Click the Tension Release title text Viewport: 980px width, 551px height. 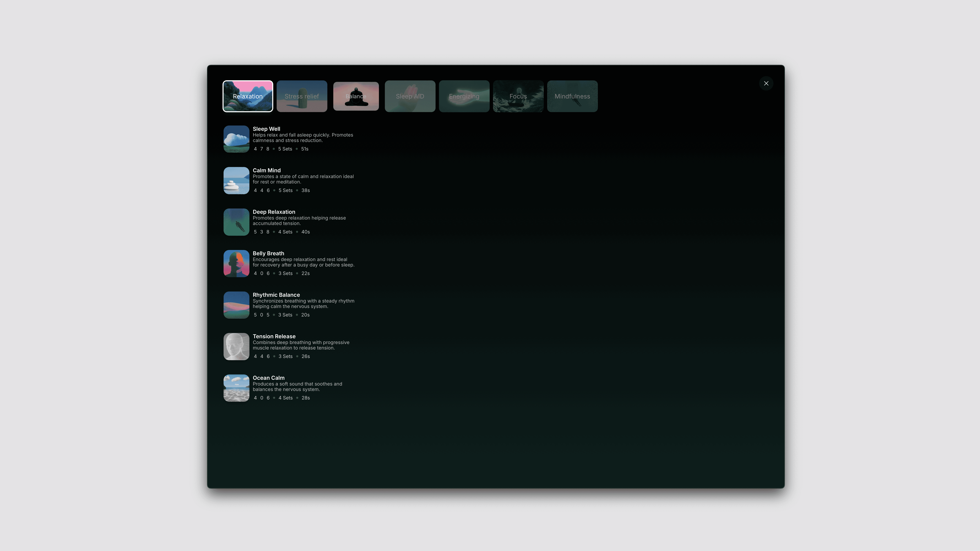coord(274,336)
